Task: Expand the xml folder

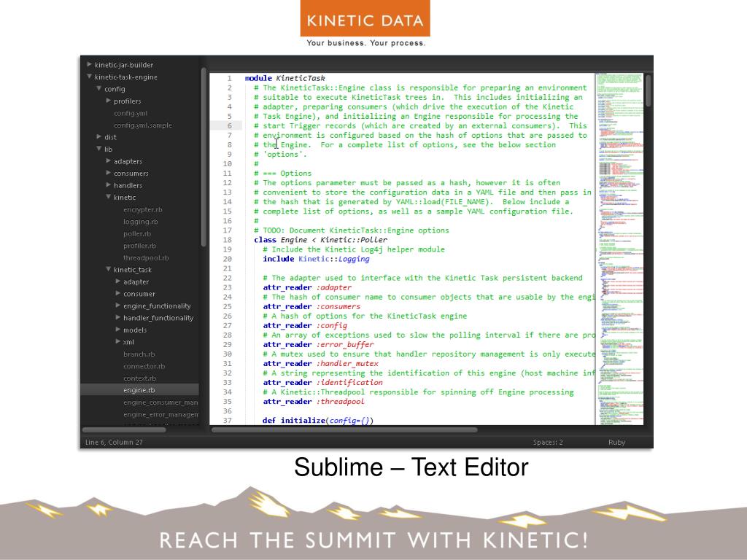Action: [x=118, y=341]
